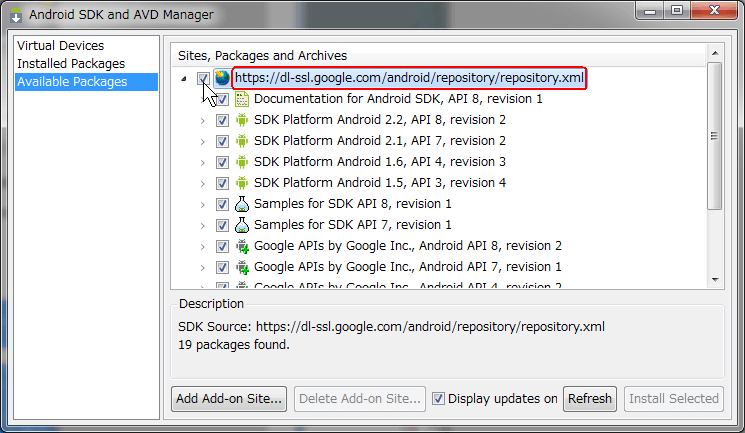This screenshot has height=433, width=745.
Task: Click the globe icon beside the repository URL
Action: click(222, 78)
